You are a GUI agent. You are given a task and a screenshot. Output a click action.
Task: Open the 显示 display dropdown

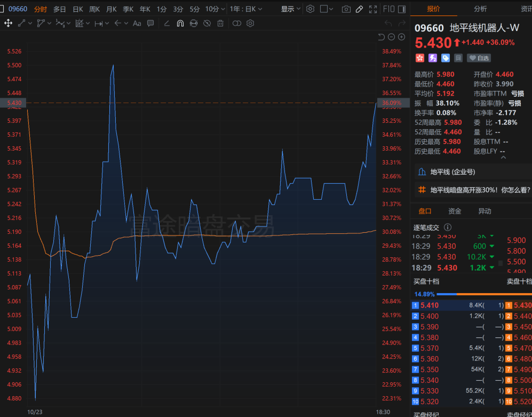tap(290, 9)
